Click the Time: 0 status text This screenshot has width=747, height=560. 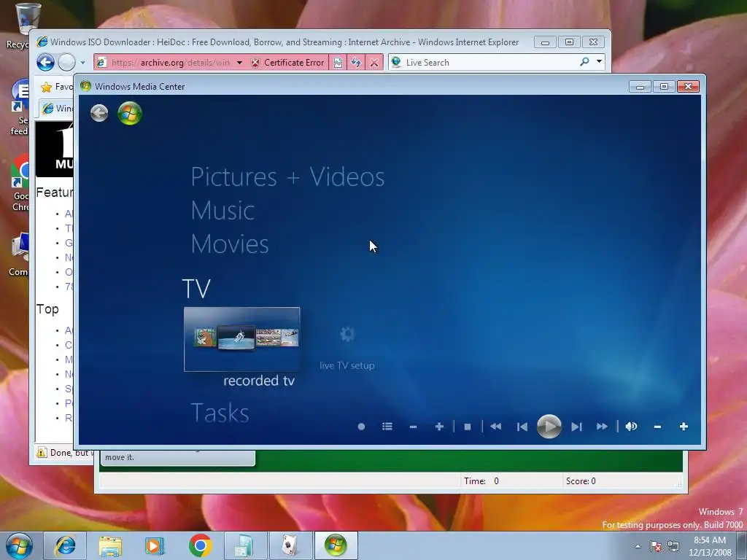pyautogui.click(x=481, y=481)
